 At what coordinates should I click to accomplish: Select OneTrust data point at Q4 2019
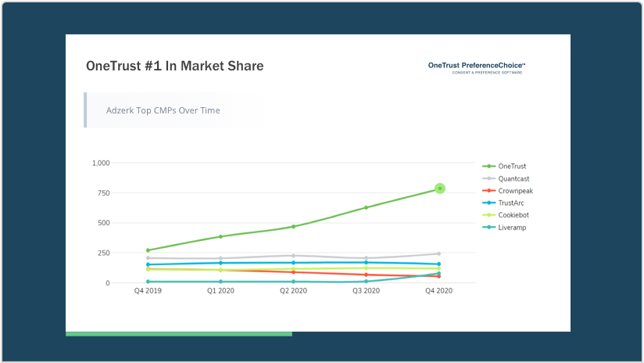[148, 250]
